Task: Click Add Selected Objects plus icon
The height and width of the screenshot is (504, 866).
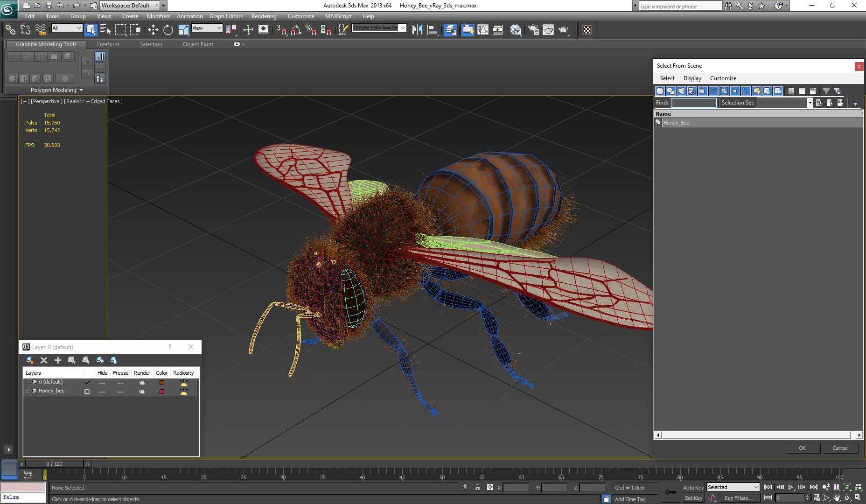Action: point(58,360)
